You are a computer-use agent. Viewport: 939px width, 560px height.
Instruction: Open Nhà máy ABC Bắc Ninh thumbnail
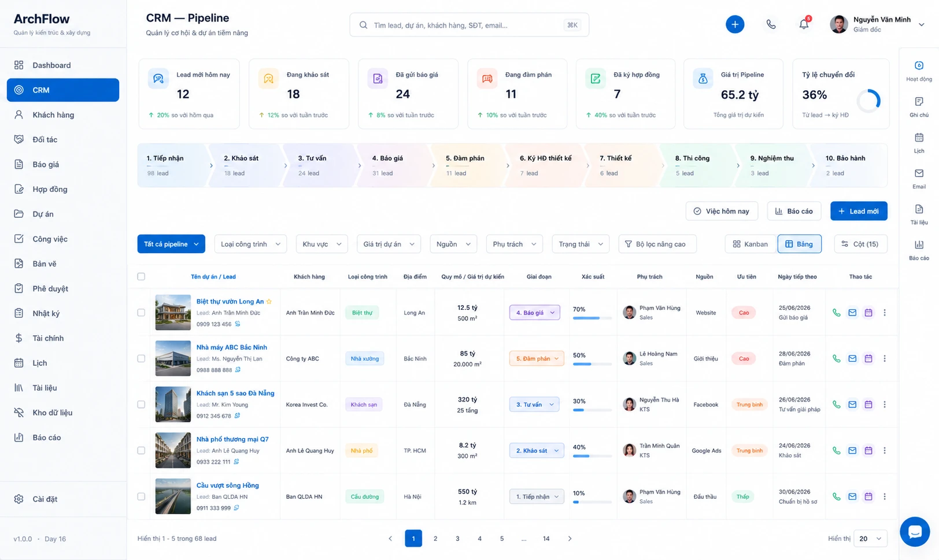click(x=173, y=358)
